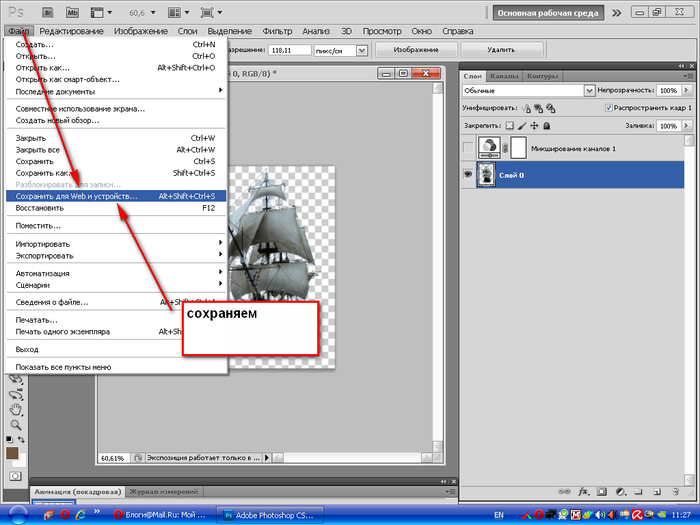Open Mini Bridge via Mb icon
Screen dimensions: 700x525
pos(72,14)
